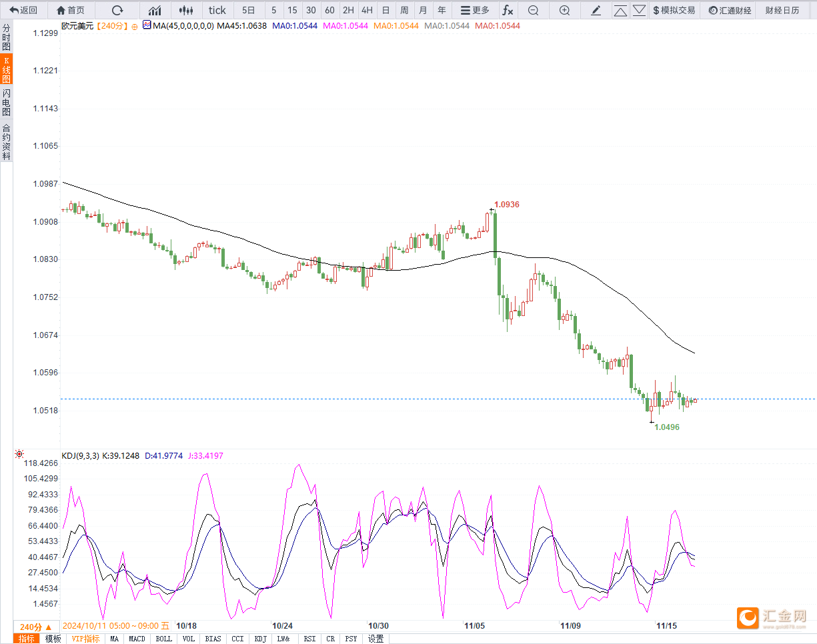817x644 pixels.
Task: Switch to 分时图 in the left sidebar
Action: coord(6,37)
